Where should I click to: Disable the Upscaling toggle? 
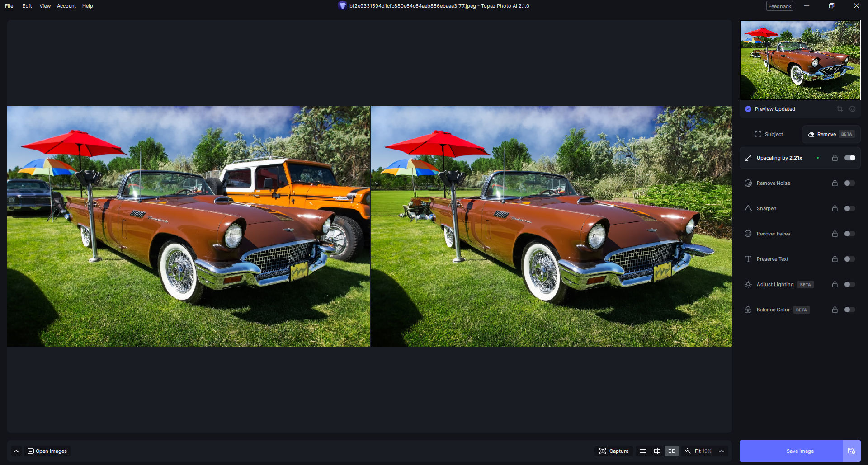click(849, 158)
